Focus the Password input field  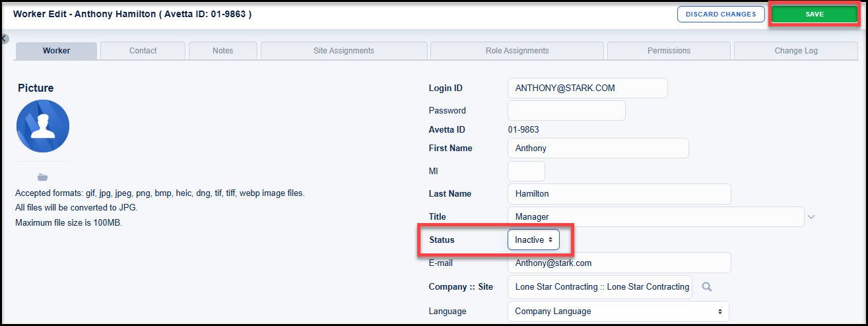(566, 110)
